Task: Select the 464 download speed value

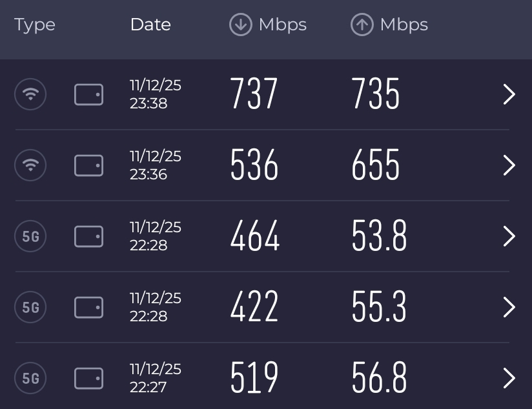Action: coord(255,237)
